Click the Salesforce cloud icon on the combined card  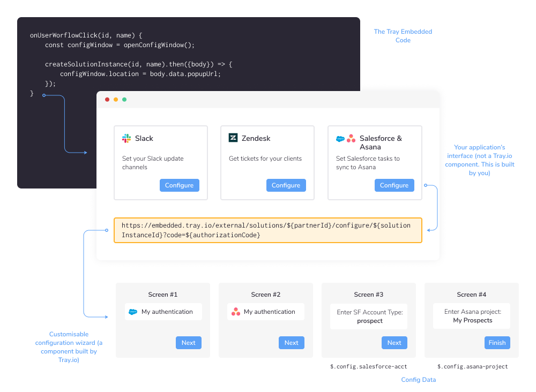coord(341,138)
